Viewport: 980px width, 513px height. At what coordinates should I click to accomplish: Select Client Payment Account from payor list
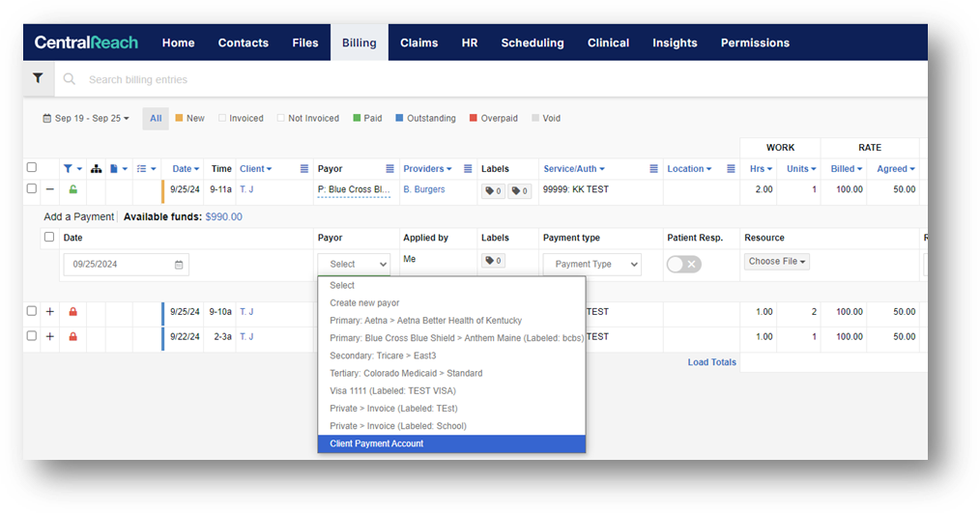coord(451,443)
